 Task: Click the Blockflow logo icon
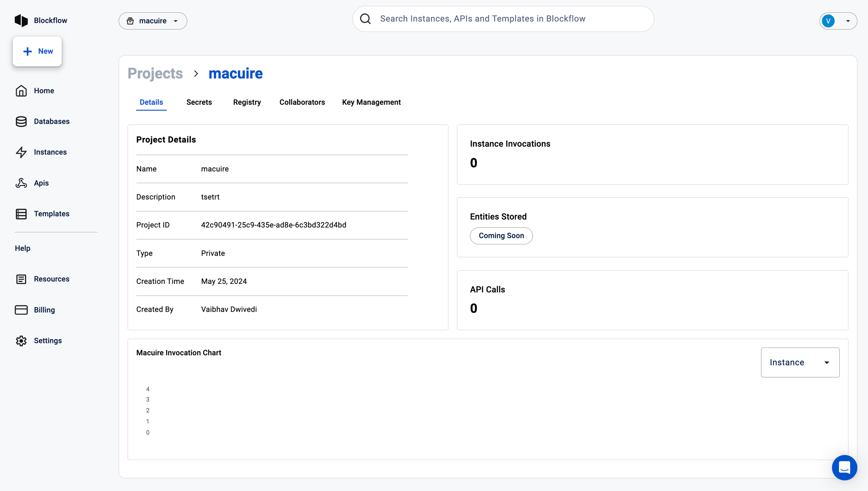(21, 20)
